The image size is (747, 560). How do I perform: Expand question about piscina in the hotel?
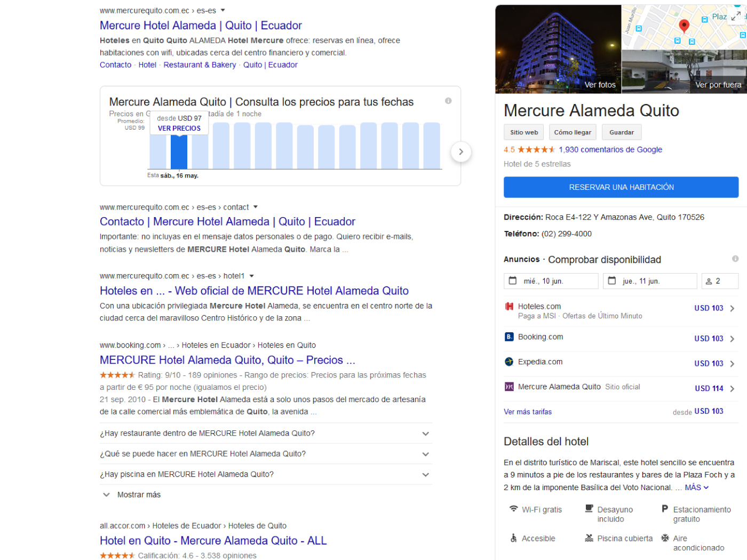click(266, 474)
